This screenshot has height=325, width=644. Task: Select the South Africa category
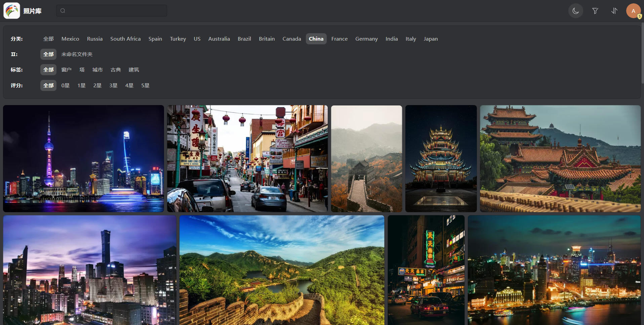(x=125, y=39)
